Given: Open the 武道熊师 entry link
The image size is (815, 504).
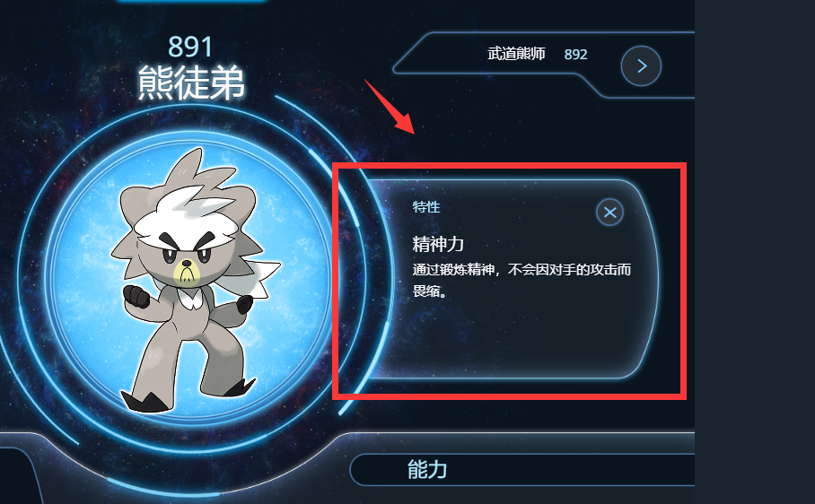Looking at the screenshot, I should pos(516,54).
